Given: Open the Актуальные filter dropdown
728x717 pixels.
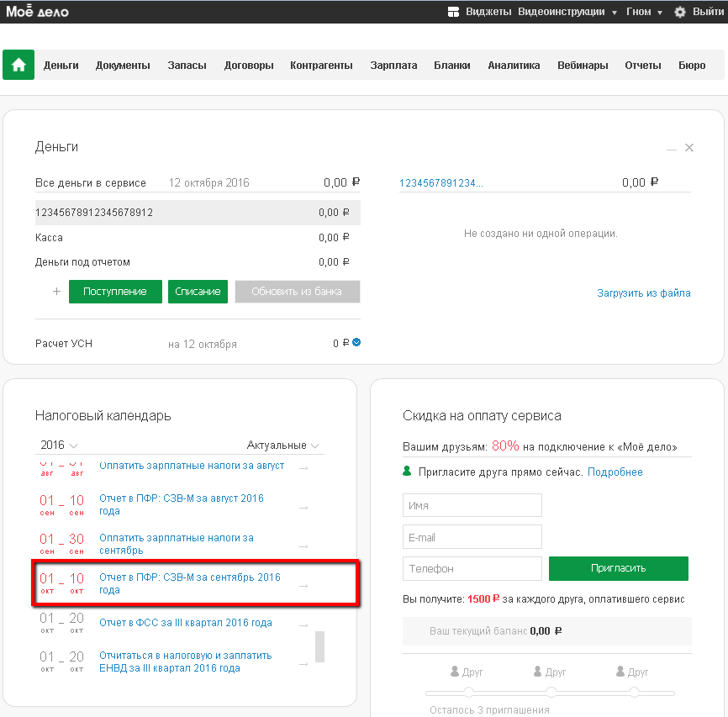Looking at the screenshot, I should [282, 445].
